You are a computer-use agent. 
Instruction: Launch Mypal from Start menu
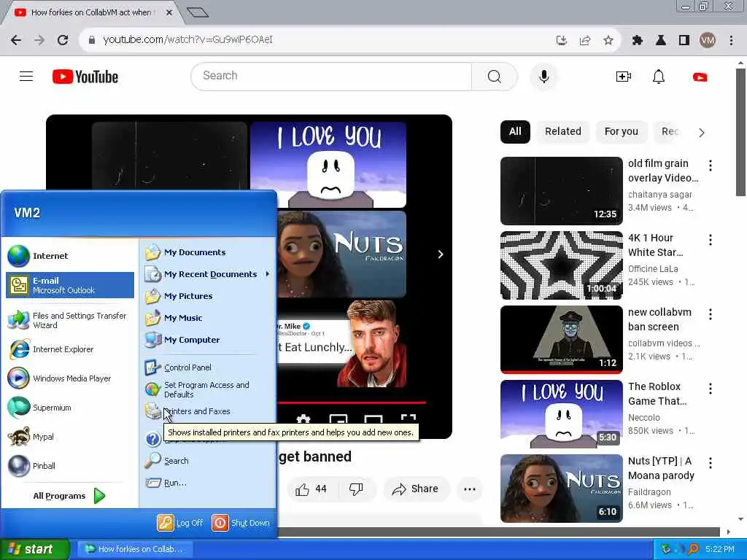(x=70, y=437)
